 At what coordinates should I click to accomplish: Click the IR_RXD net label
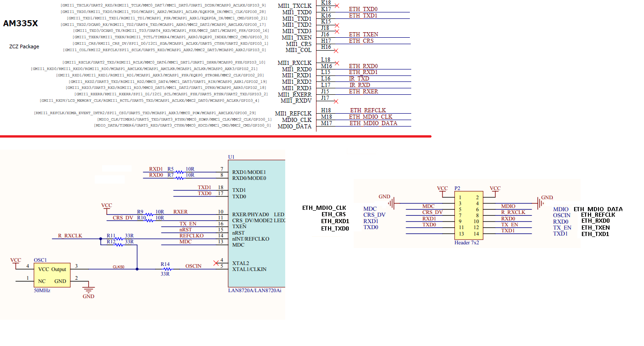pos(360,85)
